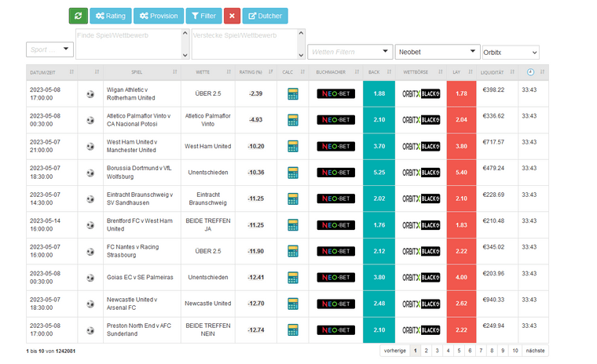Screen dimensions: 597x364
Task: Focus the Verstecke Spiel/Wettbewerb field
Action: pos(248,44)
